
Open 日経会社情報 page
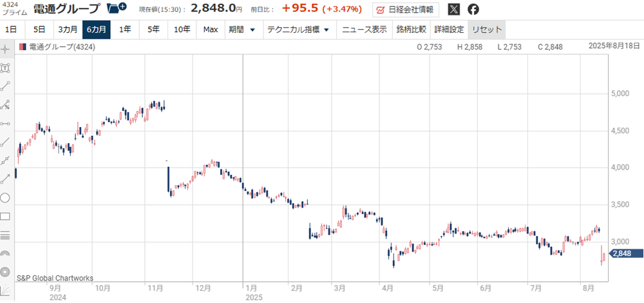(406, 9)
